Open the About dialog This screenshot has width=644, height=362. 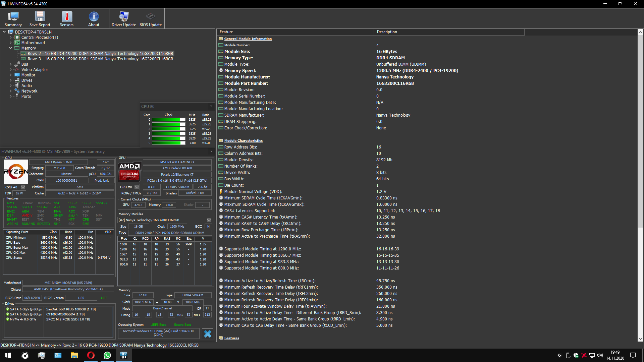[93, 18]
